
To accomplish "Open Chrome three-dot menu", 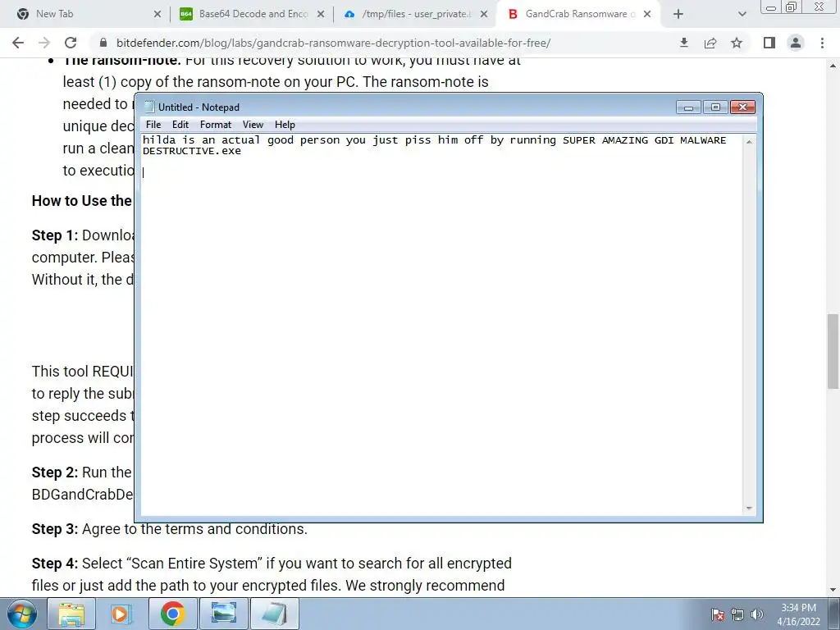I will [822, 43].
